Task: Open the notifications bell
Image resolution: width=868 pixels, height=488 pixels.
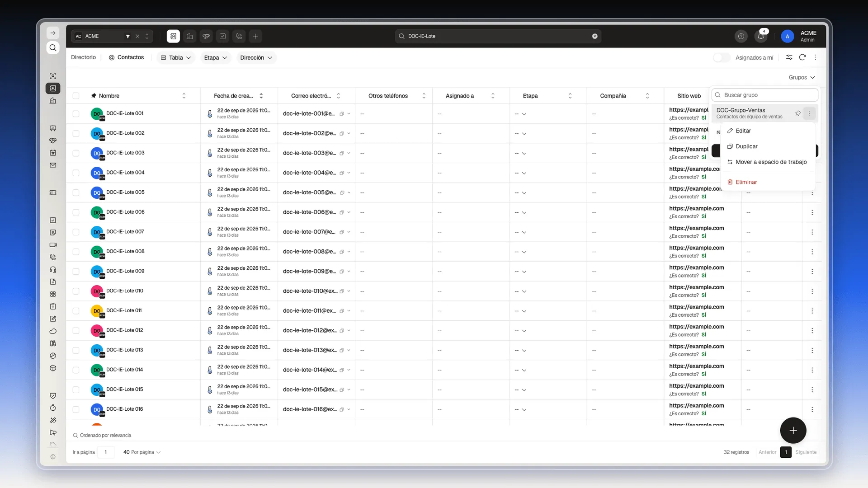Action: pos(761,36)
